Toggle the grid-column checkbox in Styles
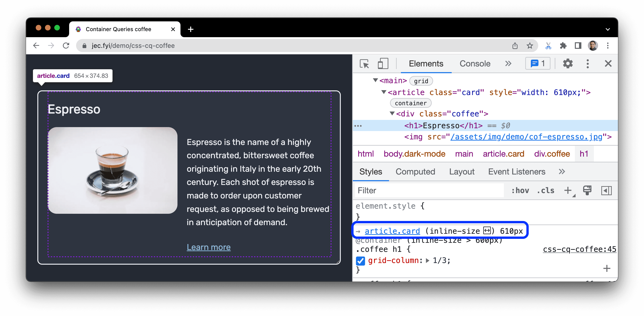 click(x=361, y=260)
